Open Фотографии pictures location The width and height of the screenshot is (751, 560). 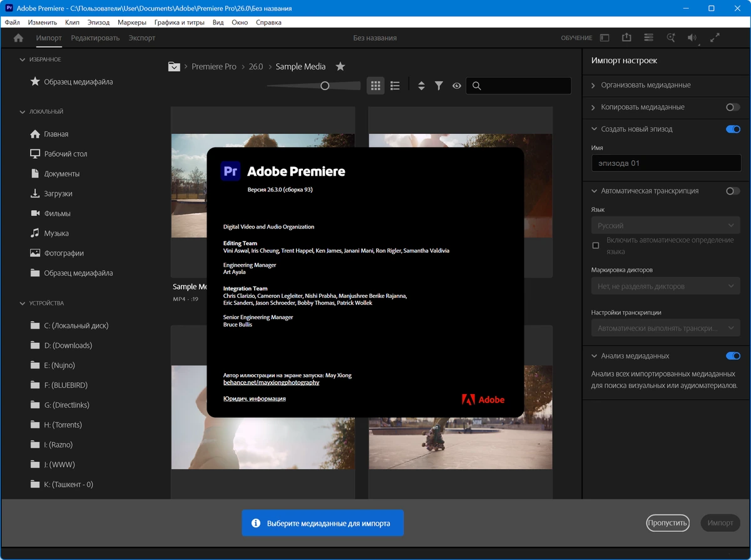[56, 253]
